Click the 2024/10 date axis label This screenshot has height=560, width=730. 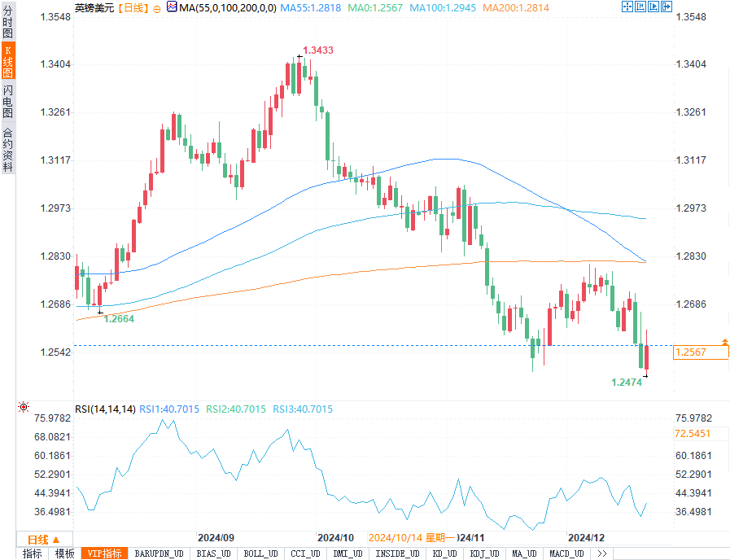coord(335,538)
